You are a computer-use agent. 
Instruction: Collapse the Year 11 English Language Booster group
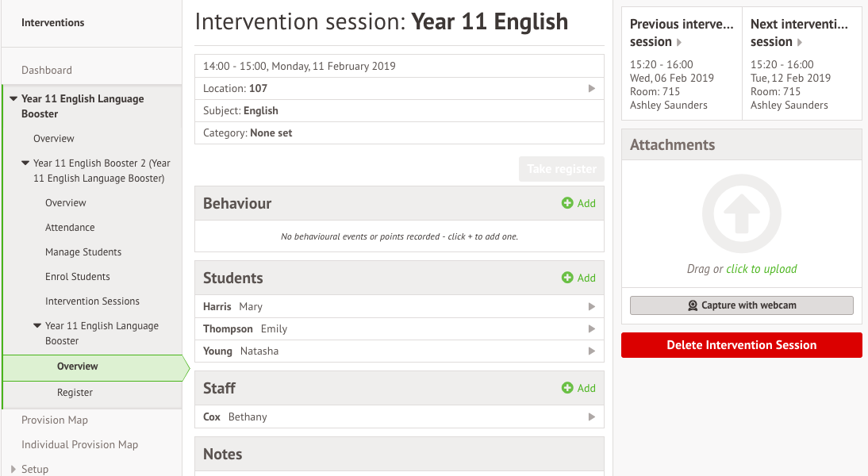coord(13,98)
